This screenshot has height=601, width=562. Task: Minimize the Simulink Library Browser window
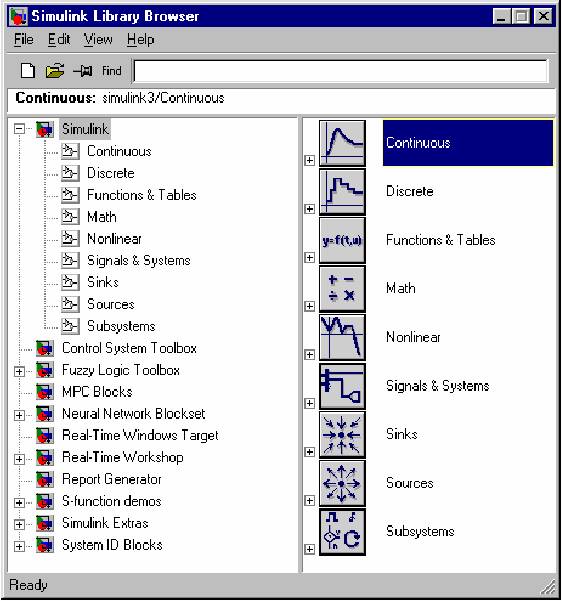502,16
